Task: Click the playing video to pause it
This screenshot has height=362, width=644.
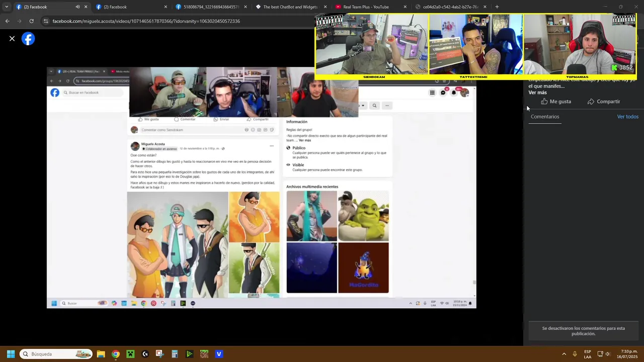Action: (x=262, y=188)
